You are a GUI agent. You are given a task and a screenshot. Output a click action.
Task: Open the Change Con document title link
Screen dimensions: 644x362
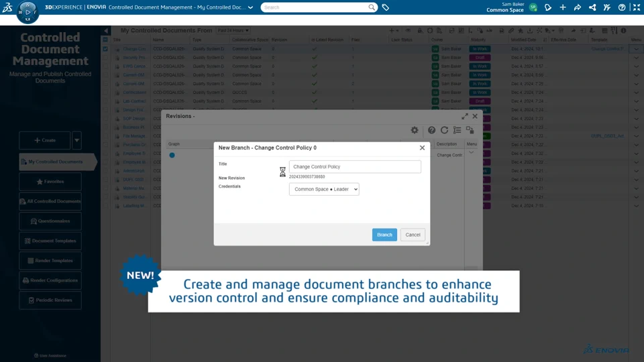(134, 49)
